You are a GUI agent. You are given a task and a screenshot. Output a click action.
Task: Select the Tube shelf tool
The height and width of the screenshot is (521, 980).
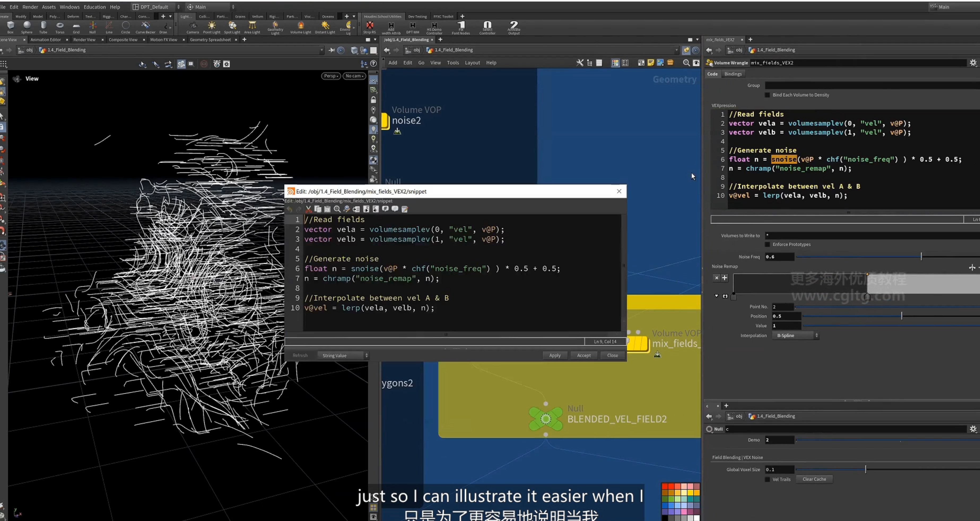tap(43, 27)
